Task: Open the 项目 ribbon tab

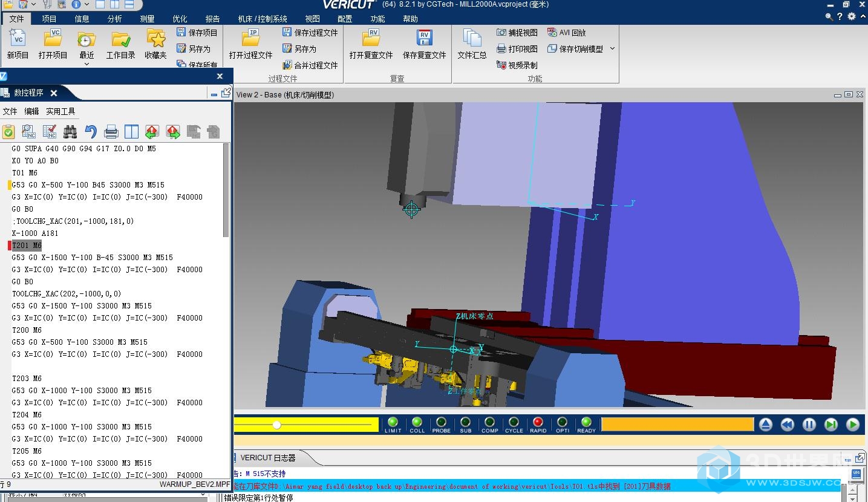Action: (x=49, y=19)
